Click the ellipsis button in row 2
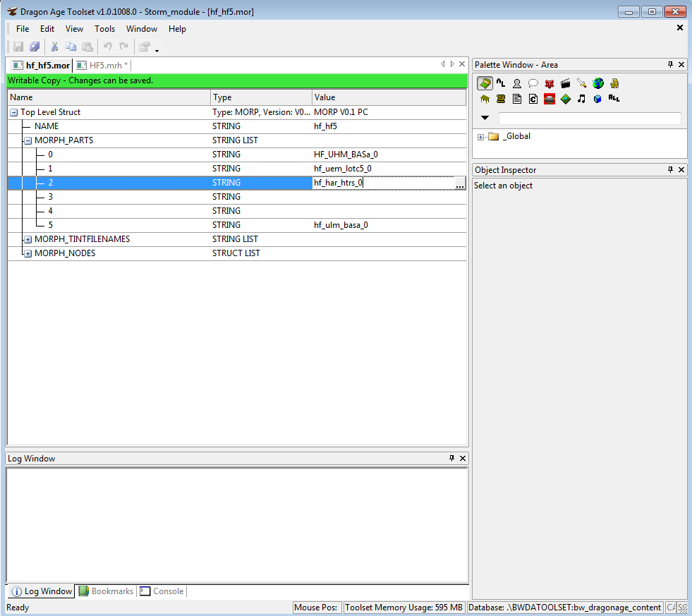 (460, 183)
